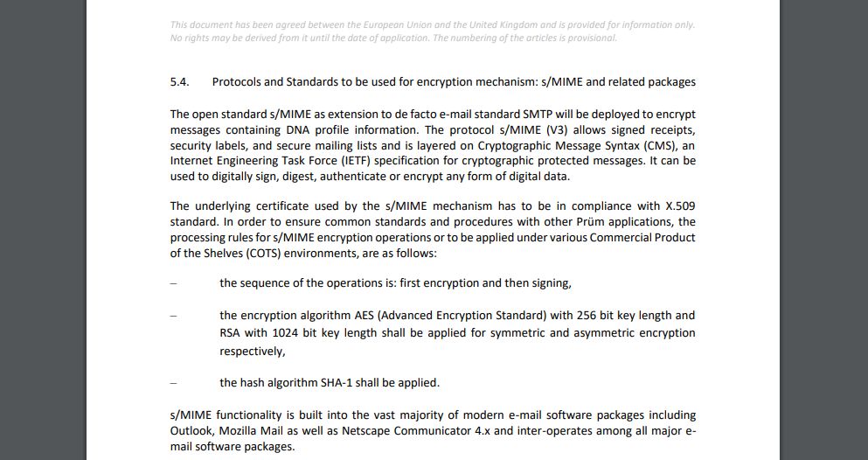Click 'SHA-1' in the hash algorithm bullet
868x460 pixels.
(x=368, y=383)
